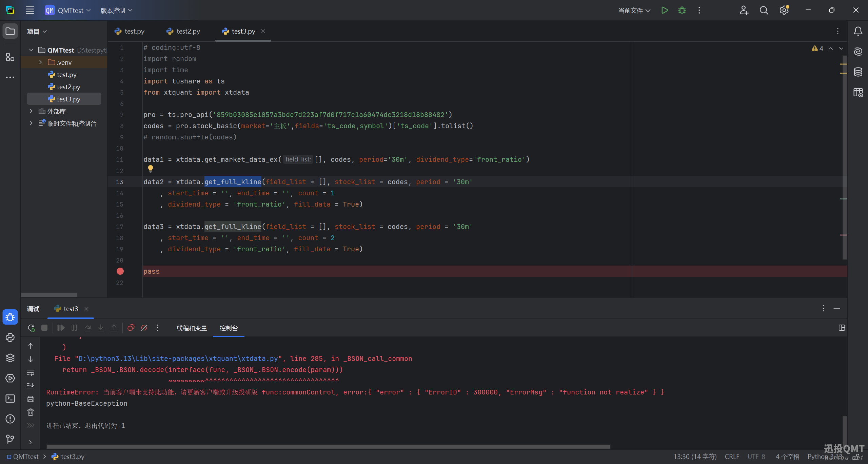The height and width of the screenshot is (464, 868).
Task: Toggle scroll to end of console
Action: [31, 386]
